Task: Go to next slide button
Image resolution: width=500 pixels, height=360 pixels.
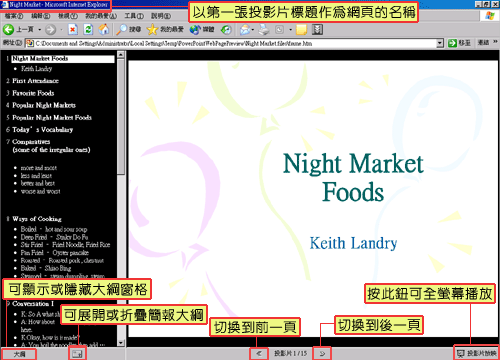Action: (322, 354)
